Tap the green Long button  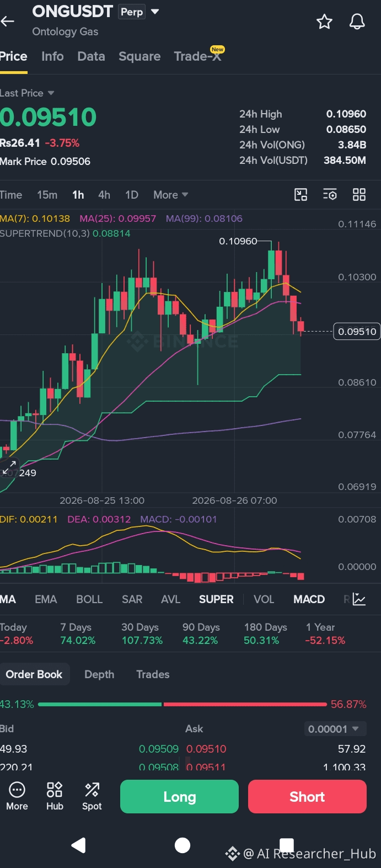tap(179, 796)
